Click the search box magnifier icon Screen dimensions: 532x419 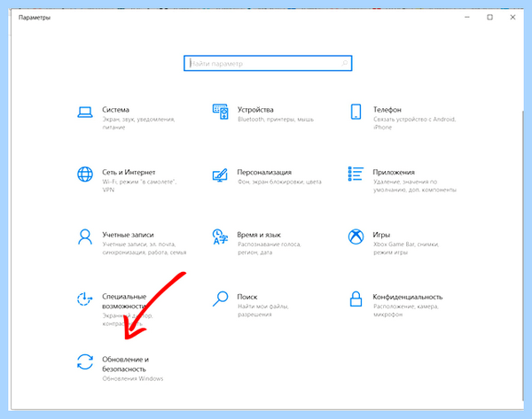(x=344, y=63)
